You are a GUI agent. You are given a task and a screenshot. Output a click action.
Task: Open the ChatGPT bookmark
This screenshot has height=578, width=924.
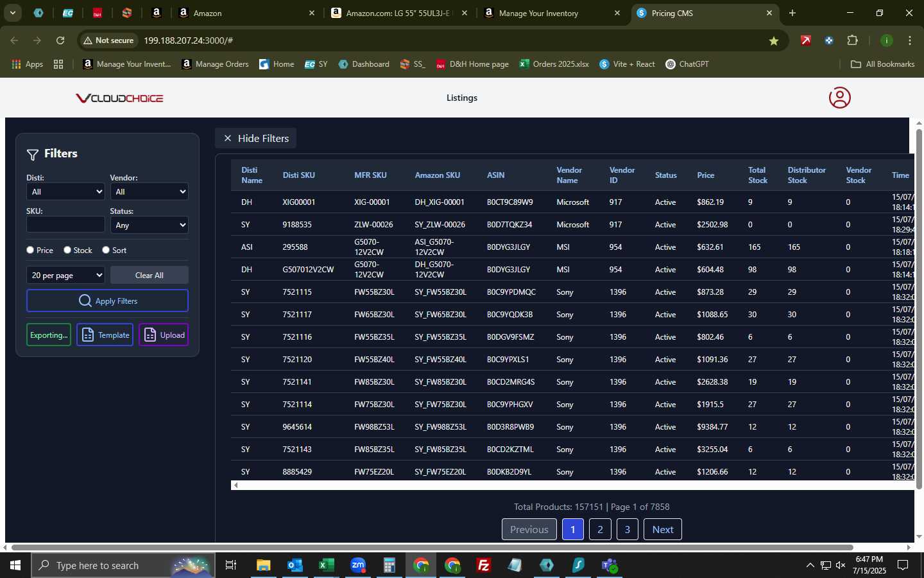coord(687,64)
